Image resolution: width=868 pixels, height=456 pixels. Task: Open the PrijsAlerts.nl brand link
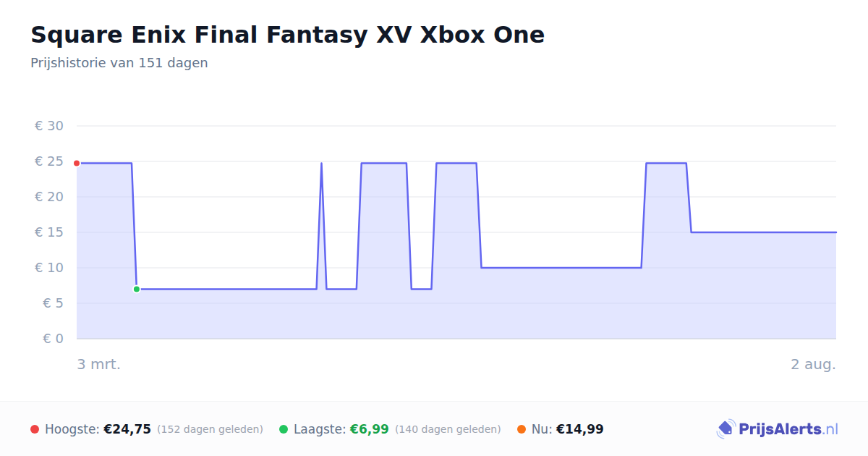tap(778, 429)
